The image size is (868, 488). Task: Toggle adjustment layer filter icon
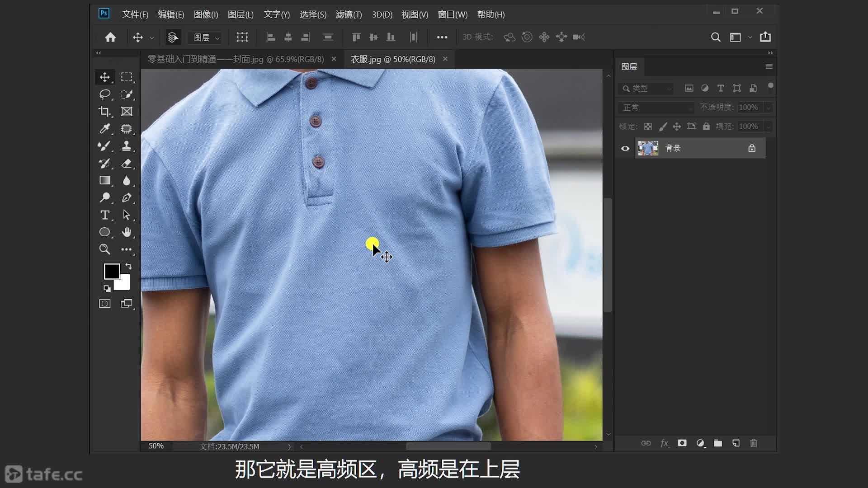pos(705,89)
